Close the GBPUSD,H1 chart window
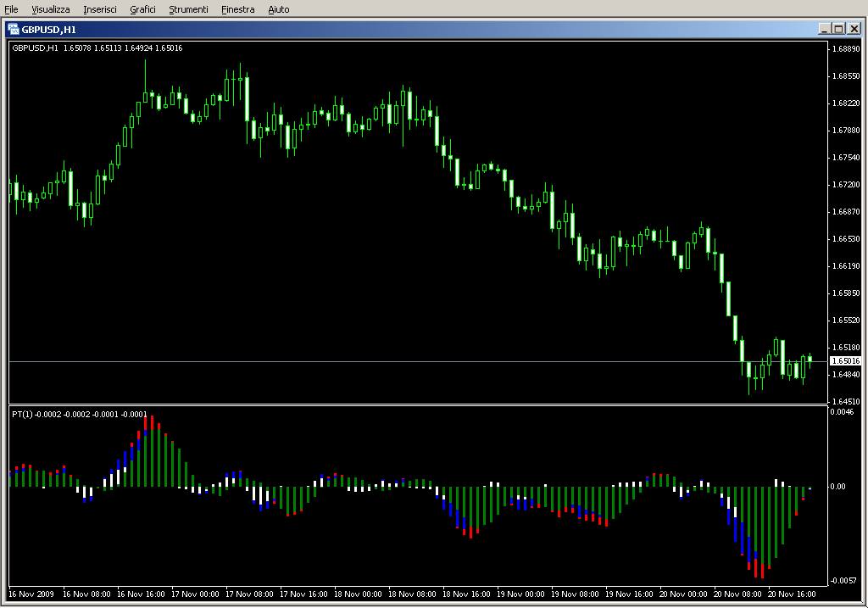Screen dimensions: 868x608 pyautogui.click(x=854, y=29)
